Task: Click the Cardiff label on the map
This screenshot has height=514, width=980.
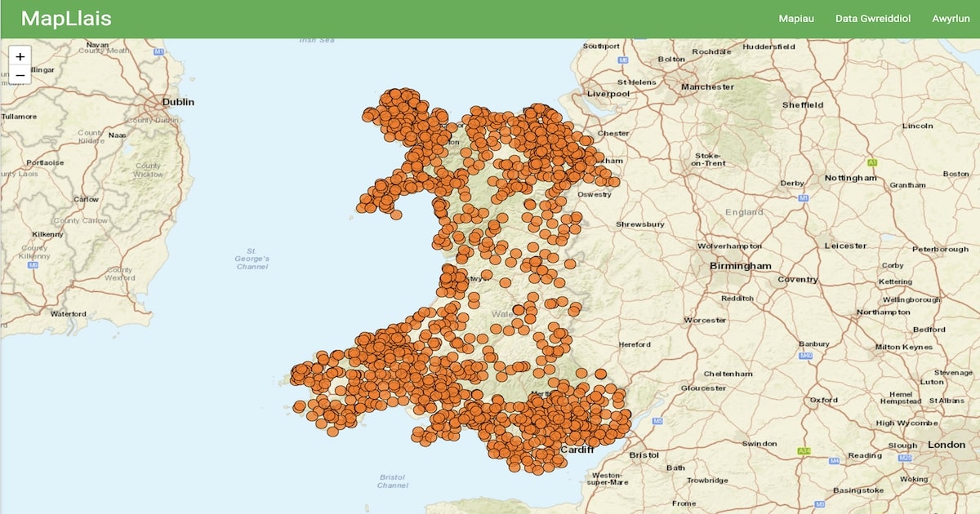Action: [x=577, y=450]
